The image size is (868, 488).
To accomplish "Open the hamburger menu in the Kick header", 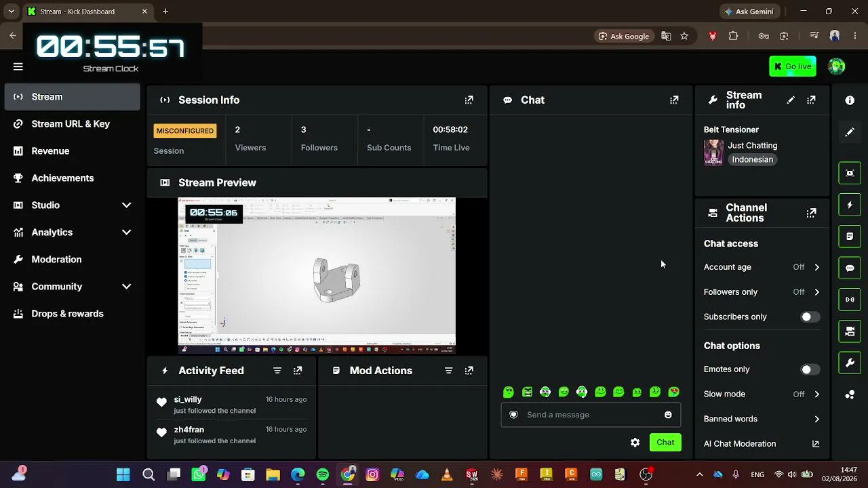I will pyautogui.click(x=18, y=66).
